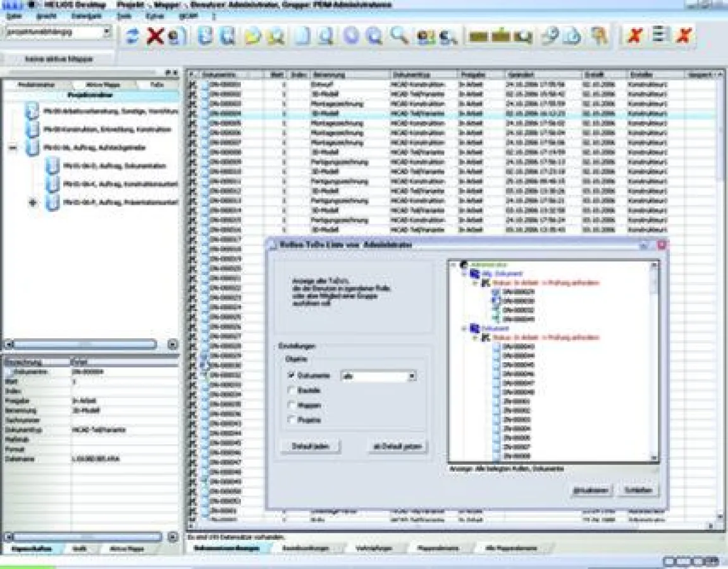Open the yellow folder icon on the toolbar
728x569 pixels.
pyautogui.click(x=252, y=36)
